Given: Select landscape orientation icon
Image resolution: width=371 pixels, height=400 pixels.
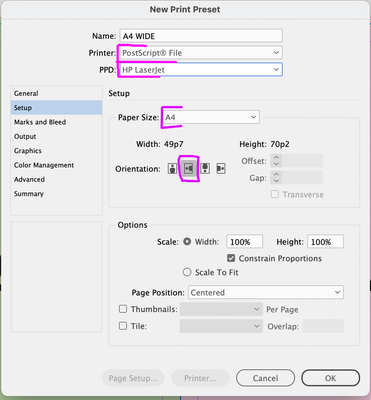Looking at the screenshot, I should point(189,169).
